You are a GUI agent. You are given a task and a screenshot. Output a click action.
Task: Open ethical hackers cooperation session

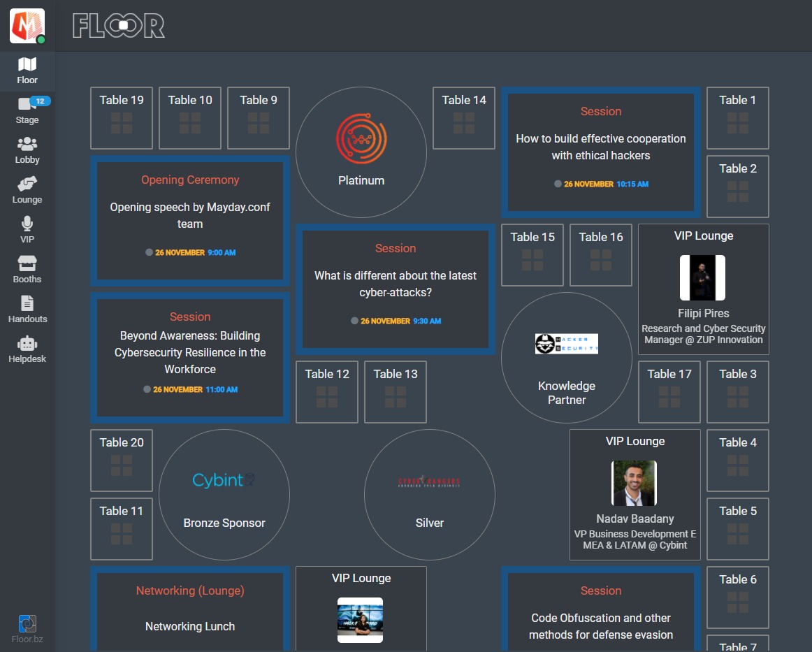(601, 152)
